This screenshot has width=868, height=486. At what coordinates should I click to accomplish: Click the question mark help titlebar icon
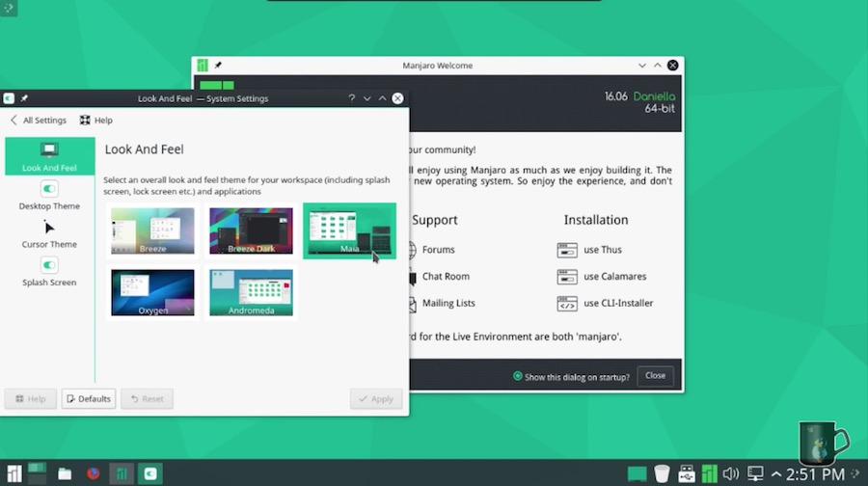[x=351, y=98]
